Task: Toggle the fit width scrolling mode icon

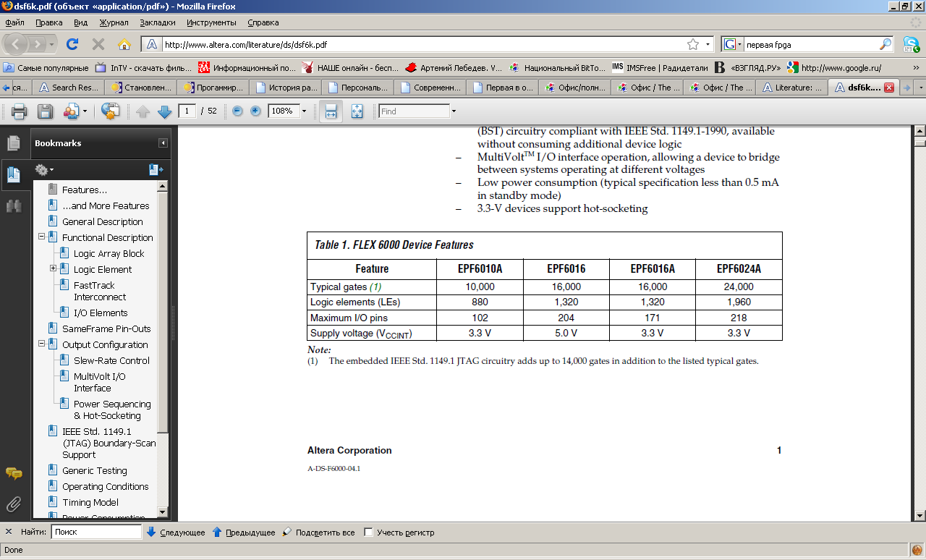Action: point(331,111)
